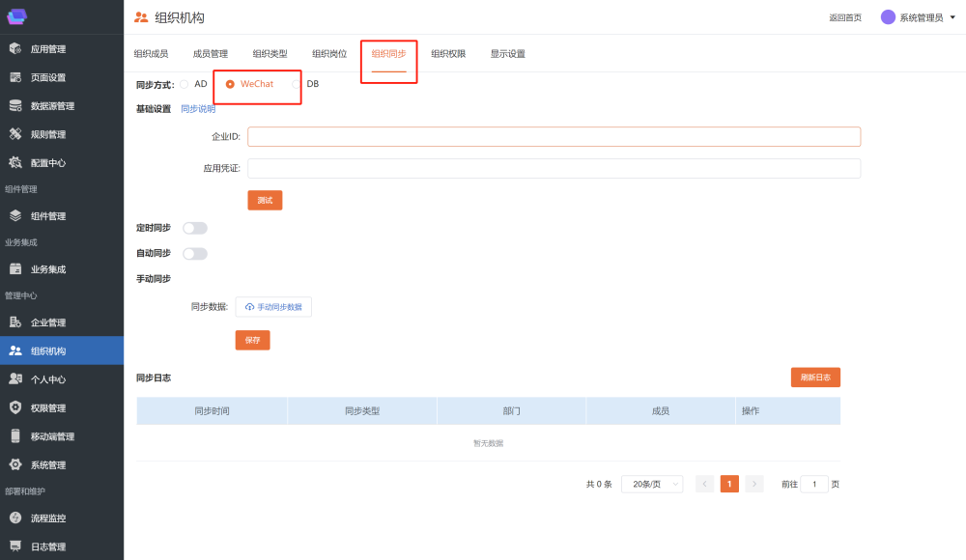Screen dimensions: 966x560
Task: Click the purple user avatar icon
Action: coord(888,17)
